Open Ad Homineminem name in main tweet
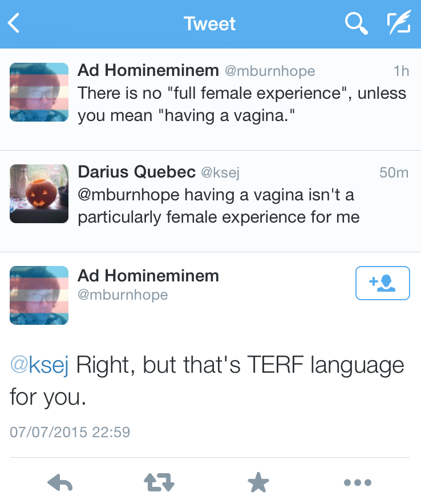The image size is (421, 504). click(148, 276)
